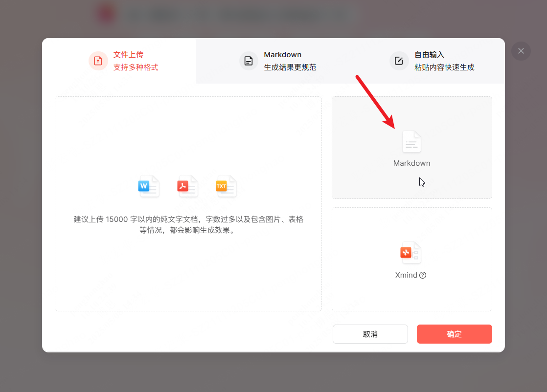Select the Markdown upload card

click(x=411, y=148)
